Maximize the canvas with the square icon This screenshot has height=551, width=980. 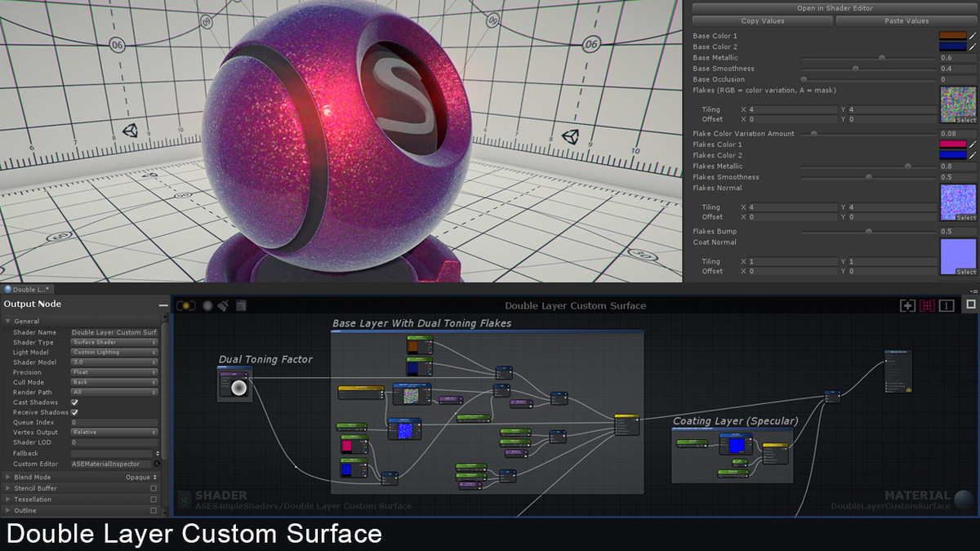(x=970, y=304)
